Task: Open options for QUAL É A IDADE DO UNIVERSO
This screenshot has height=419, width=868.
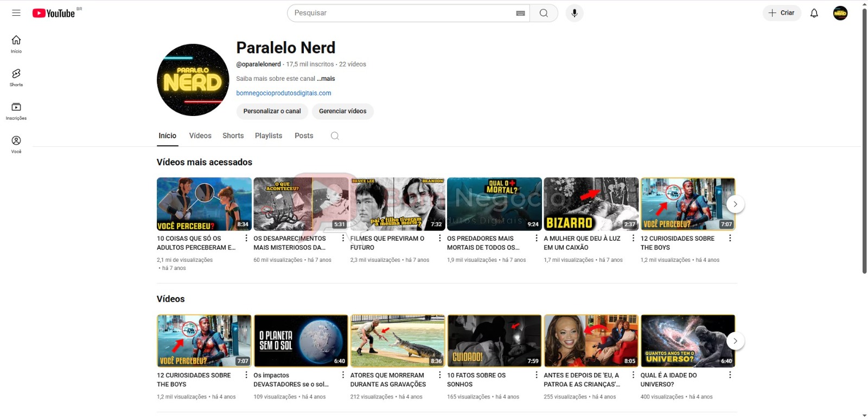Action: point(730,375)
